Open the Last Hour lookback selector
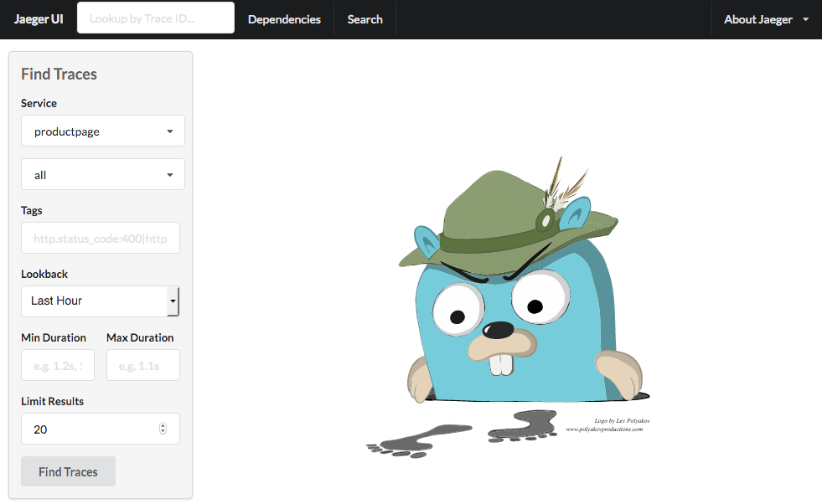The width and height of the screenshot is (822, 504). point(100,301)
